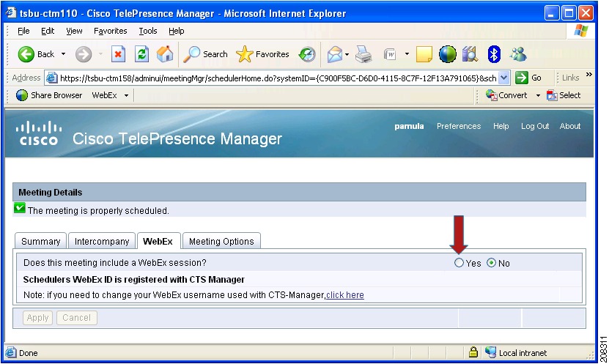Click the Research book icon
Screen dimensions: 609x364
(470, 54)
